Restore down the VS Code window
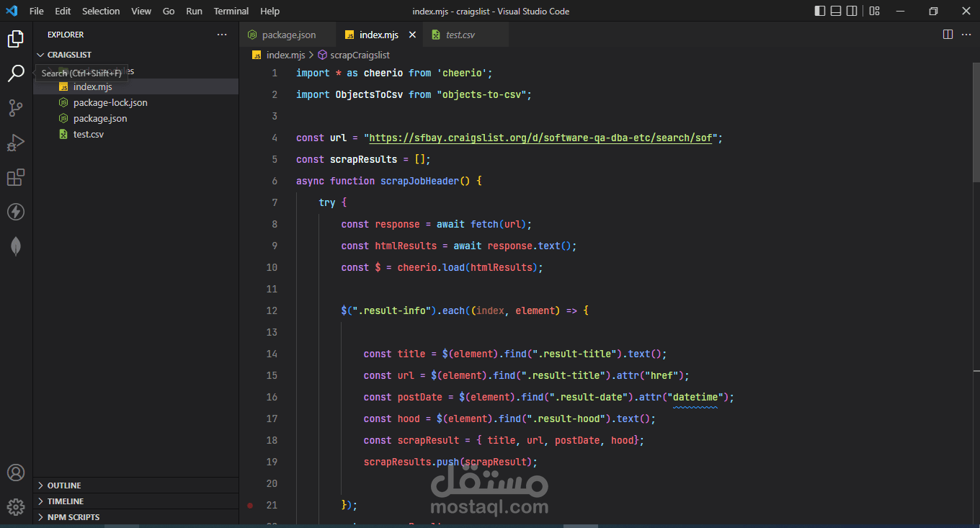The width and height of the screenshot is (980, 528). coord(933,11)
